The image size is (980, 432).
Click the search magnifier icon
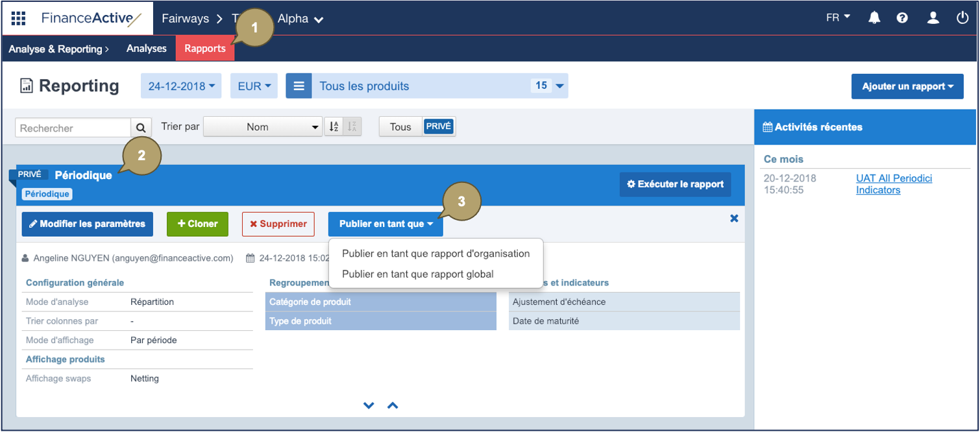click(141, 127)
